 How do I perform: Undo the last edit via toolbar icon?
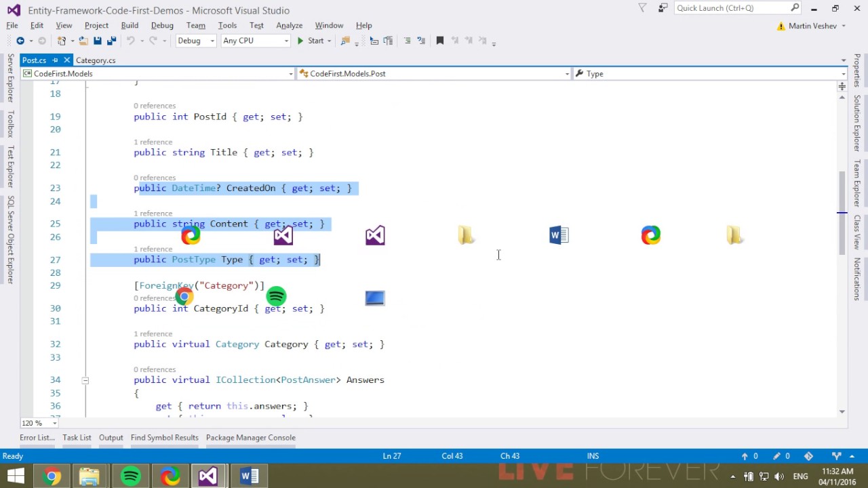(130, 41)
